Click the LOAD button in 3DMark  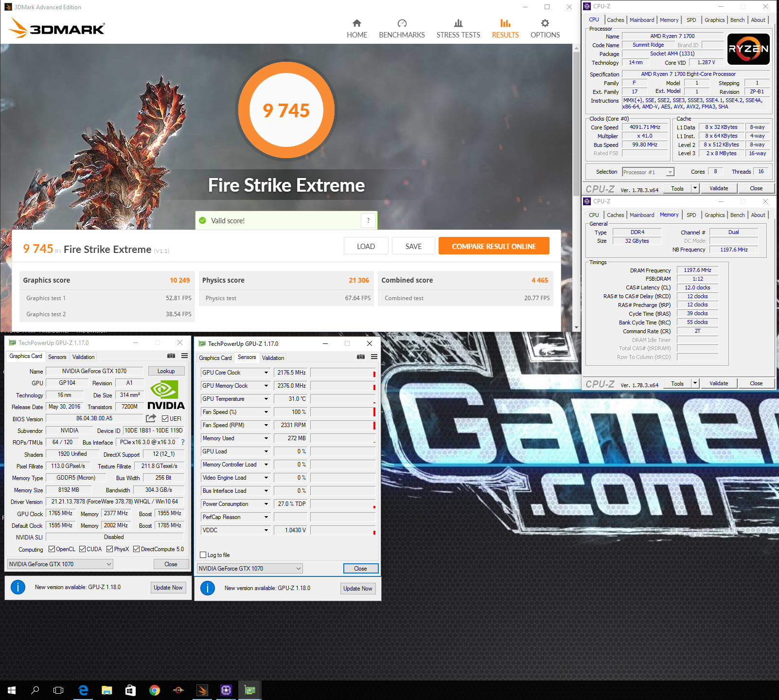coord(366,246)
